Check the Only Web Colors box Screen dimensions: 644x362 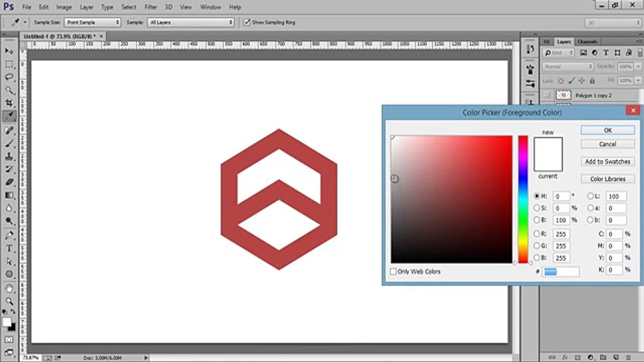click(393, 271)
